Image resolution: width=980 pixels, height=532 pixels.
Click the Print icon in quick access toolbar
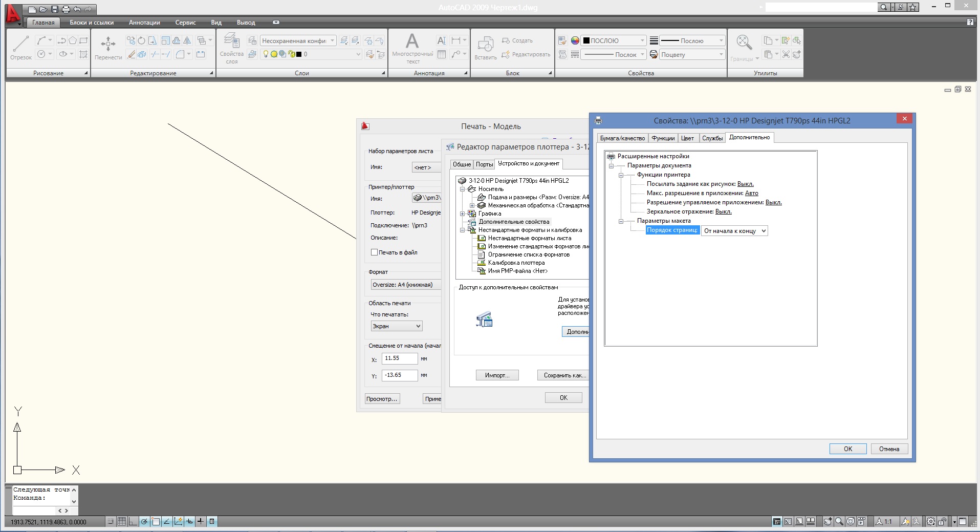[66, 9]
